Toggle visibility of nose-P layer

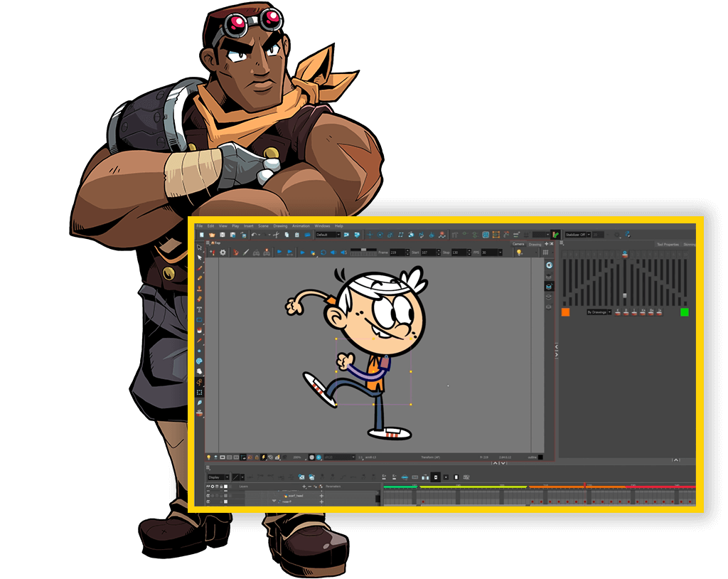208,502
